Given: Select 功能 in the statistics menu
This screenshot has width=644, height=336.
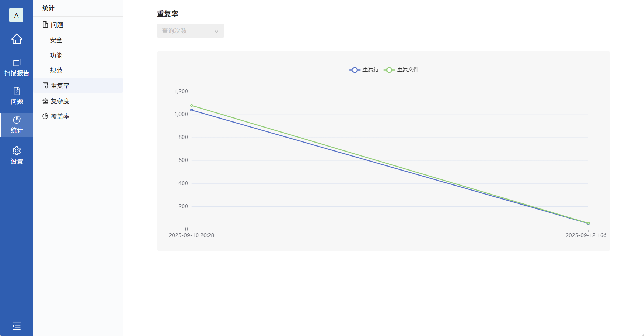Looking at the screenshot, I should pyautogui.click(x=56, y=55).
